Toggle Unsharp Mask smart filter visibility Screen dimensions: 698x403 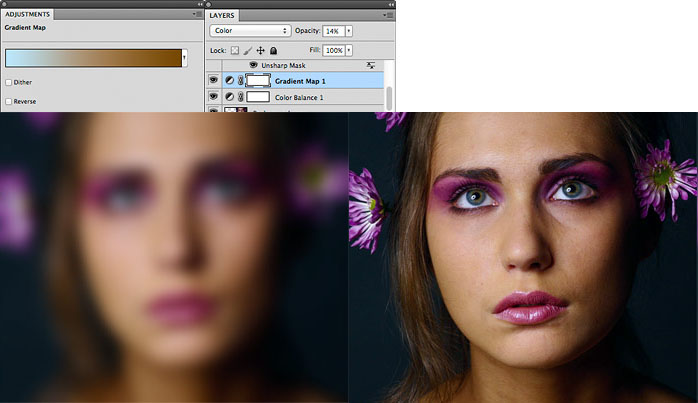(253, 65)
